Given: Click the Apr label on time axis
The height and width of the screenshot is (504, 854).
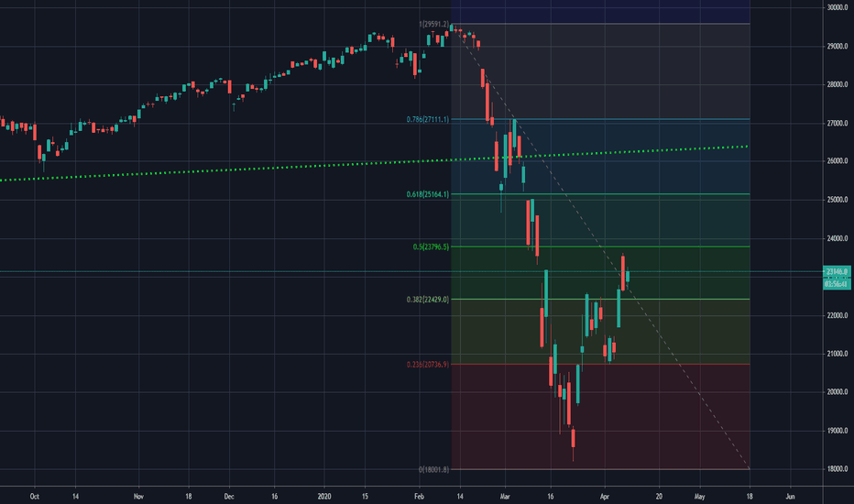Looking at the screenshot, I should pos(604,497).
